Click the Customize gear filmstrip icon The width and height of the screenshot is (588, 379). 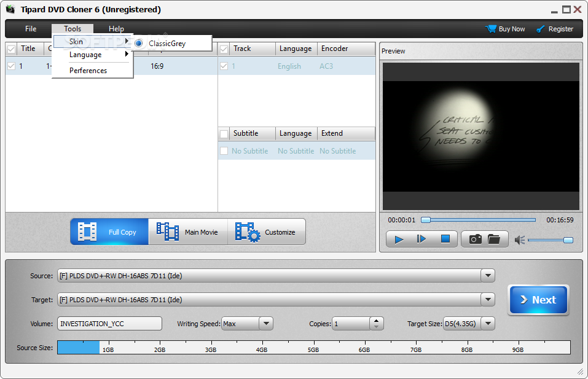(247, 232)
